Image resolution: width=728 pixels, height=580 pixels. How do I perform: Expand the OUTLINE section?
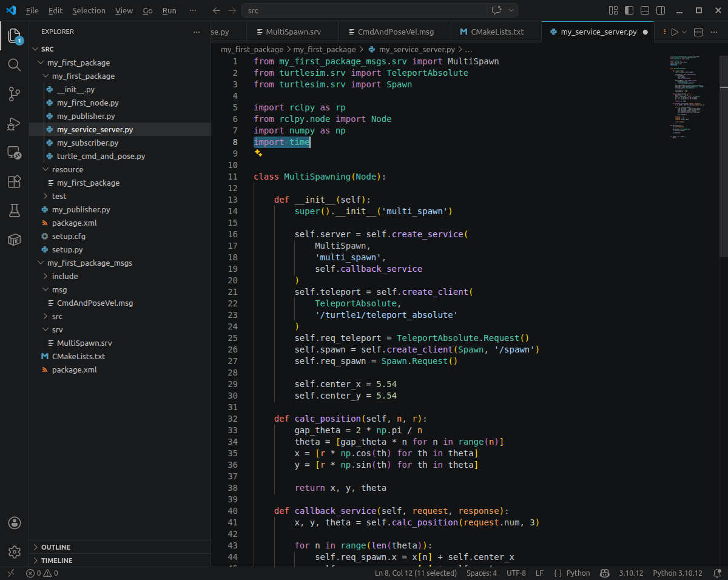[x=120, y=547]
